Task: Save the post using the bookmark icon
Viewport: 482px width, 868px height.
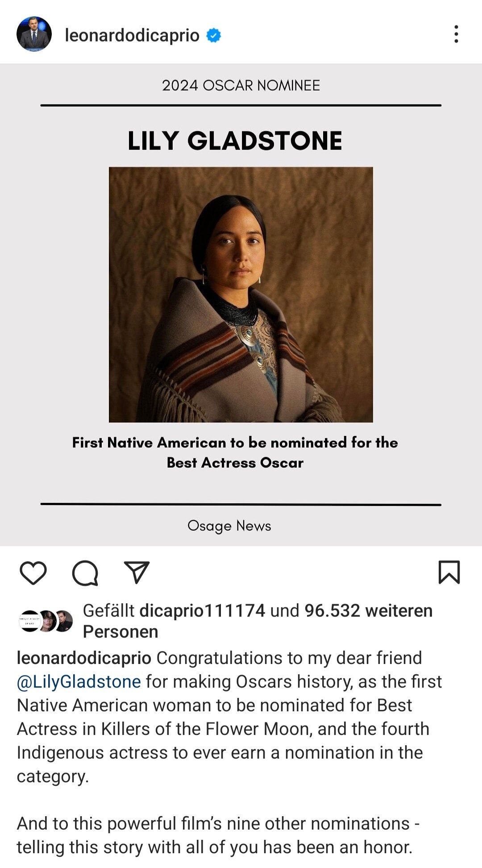Action: [449, 572]
